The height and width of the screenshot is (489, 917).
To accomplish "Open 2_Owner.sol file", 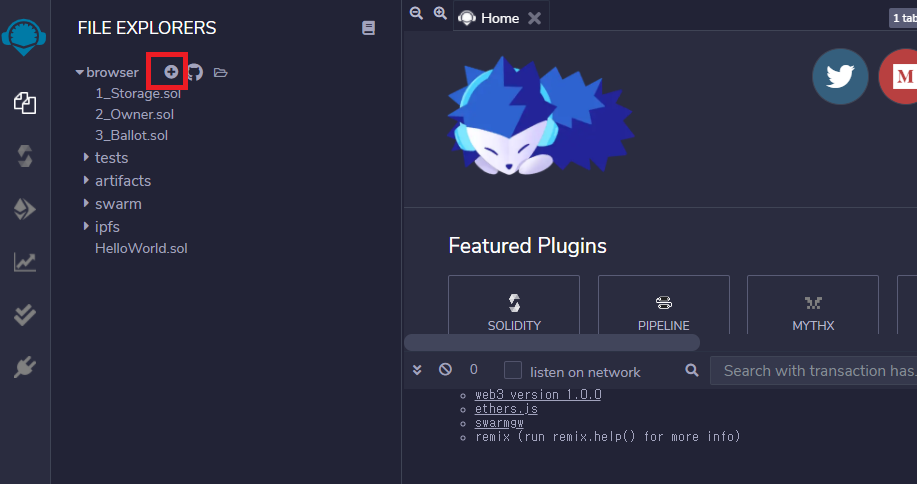I will pyautogui.click(x=135, y=115).
